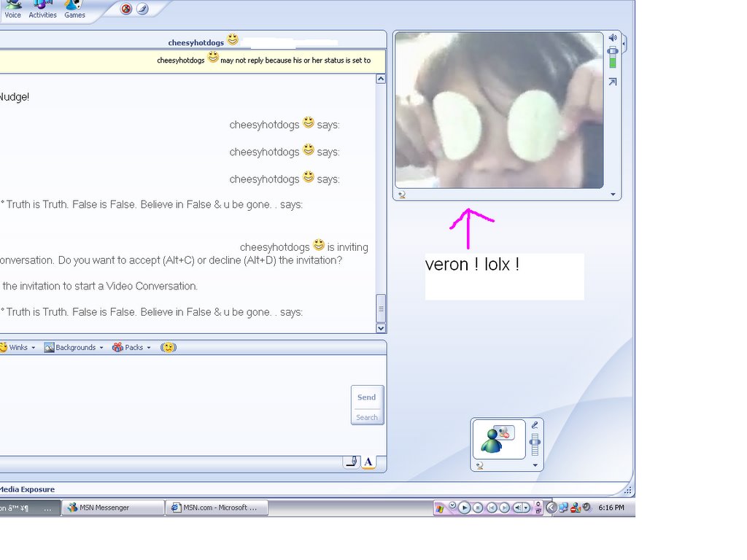Click the conversation scrollbar down arrow
Image resolution: width=747 pixels, height=560 pixels.
tap(381, 328)
